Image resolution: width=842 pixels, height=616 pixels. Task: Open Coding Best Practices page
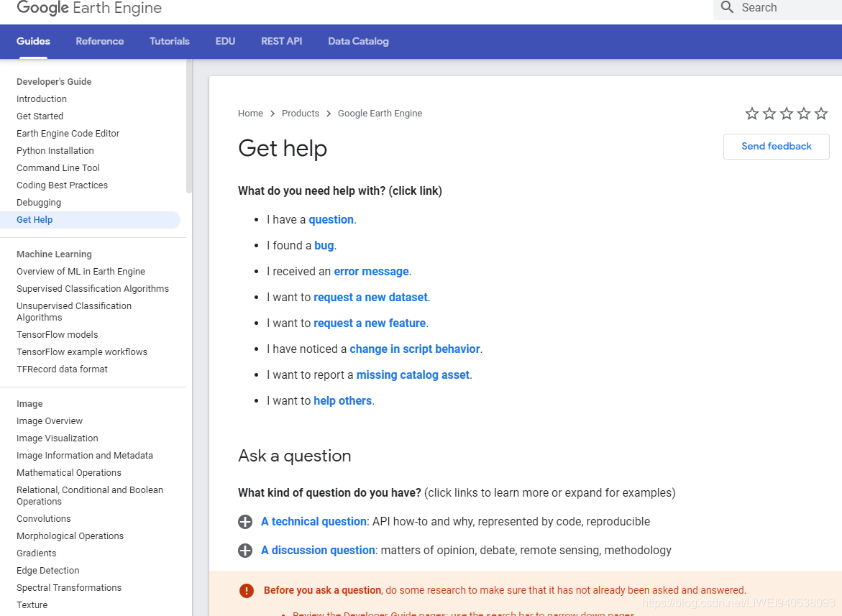click(62, 185)
